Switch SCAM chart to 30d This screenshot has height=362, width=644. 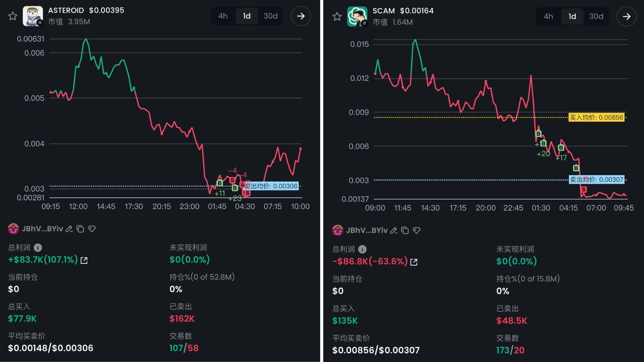pyautogui.click(x=596, y=16)
